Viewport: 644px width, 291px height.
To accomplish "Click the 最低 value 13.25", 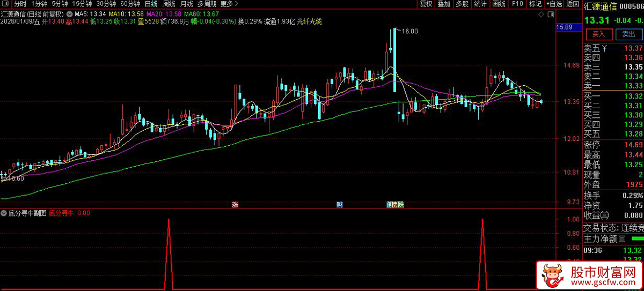I will tap(633, 165).
